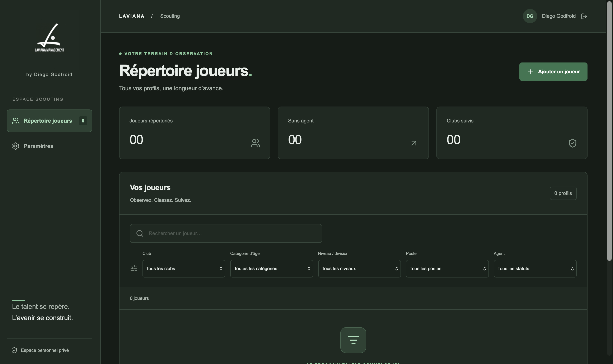
Task: Click the shield icon by Espace personnel privé
Action: tap(14, 350)
